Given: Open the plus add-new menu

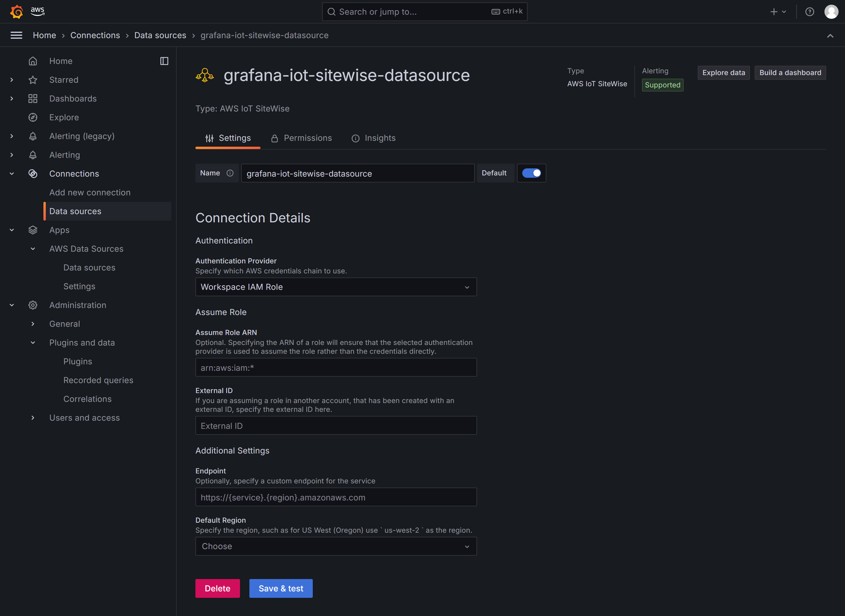Looking at the screenshot, I should point(778,11).
